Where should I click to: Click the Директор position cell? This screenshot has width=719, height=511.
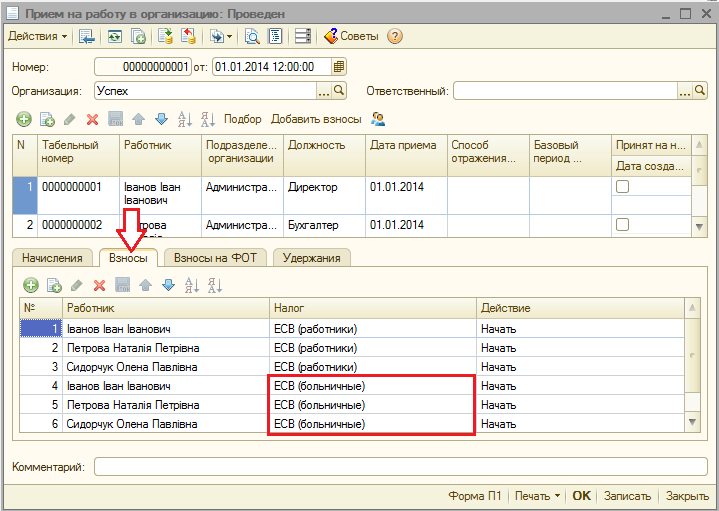coord(324,196)
